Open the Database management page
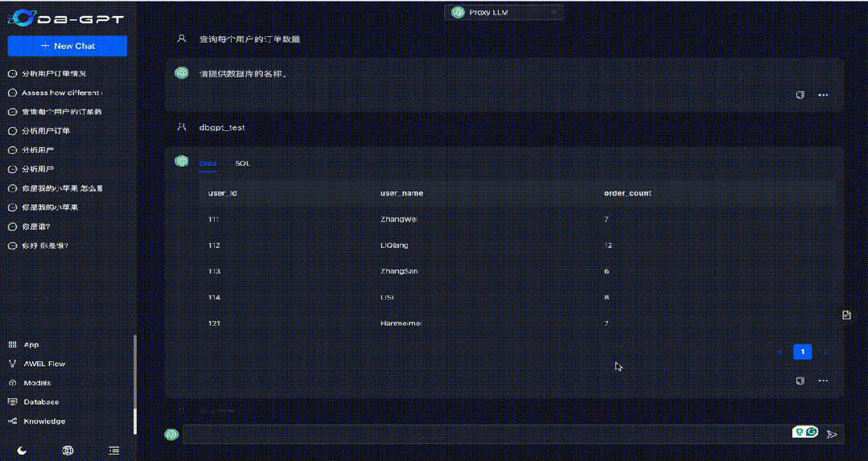 (x=41, y=401)
